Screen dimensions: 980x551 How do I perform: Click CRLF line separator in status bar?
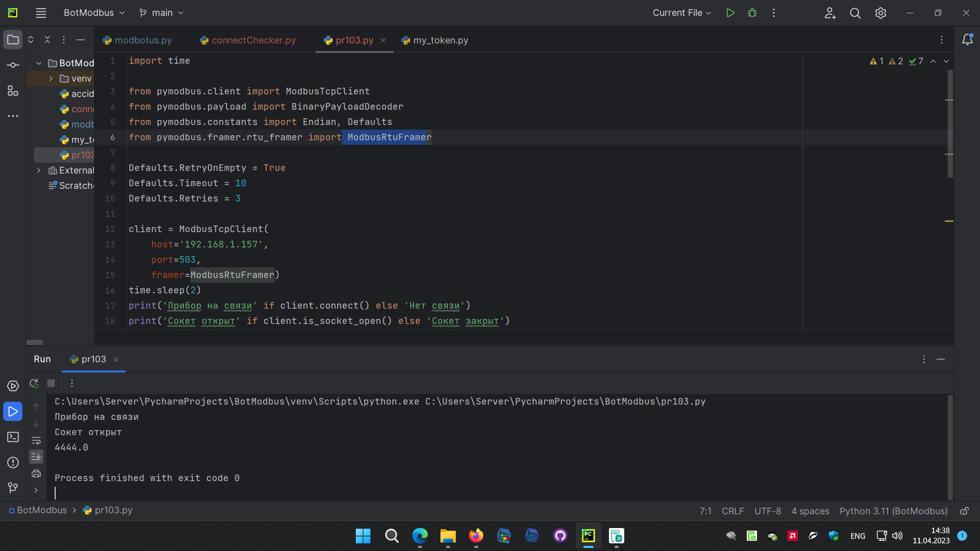click(x=732, y=511)
